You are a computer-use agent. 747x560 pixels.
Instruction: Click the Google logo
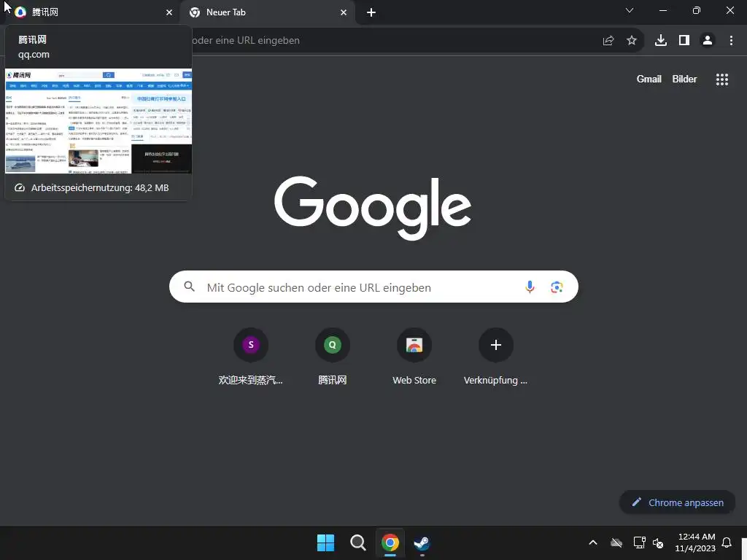pyautogui.click(x=373, y=208)
